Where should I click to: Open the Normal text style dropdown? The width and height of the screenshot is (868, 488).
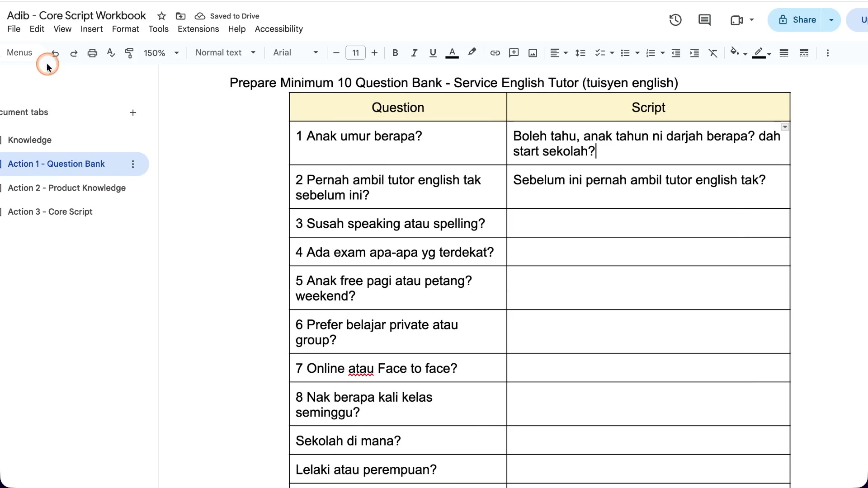[x=226, y=53]
